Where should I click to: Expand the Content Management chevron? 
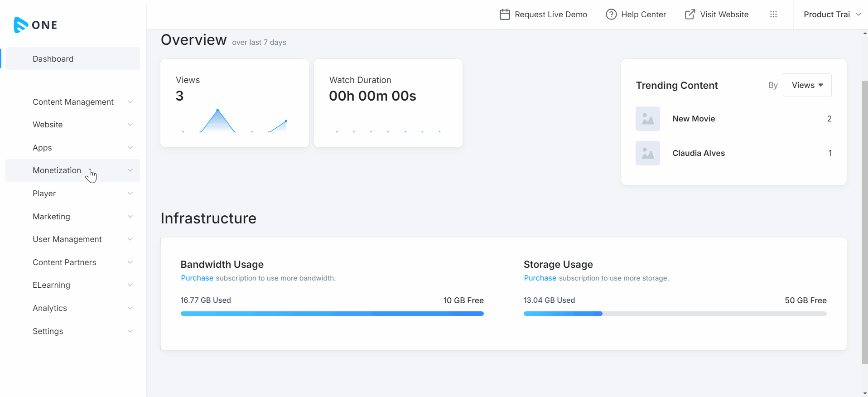tap(130, 102)
